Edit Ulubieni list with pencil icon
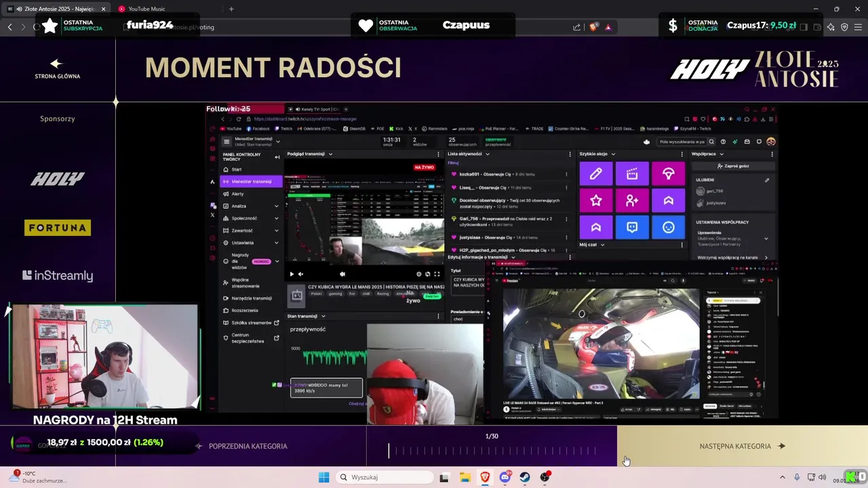 pos(767,180)
